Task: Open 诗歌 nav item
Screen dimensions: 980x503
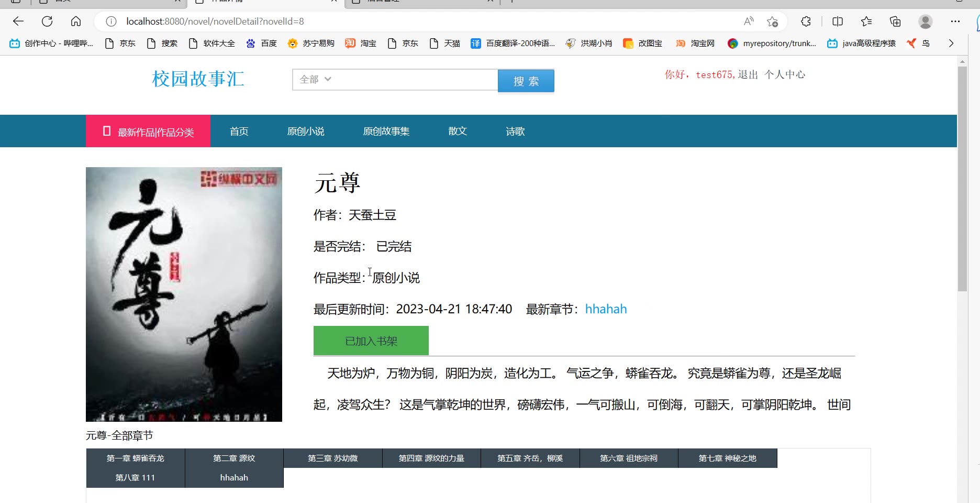Action: [x=515, y=132]
